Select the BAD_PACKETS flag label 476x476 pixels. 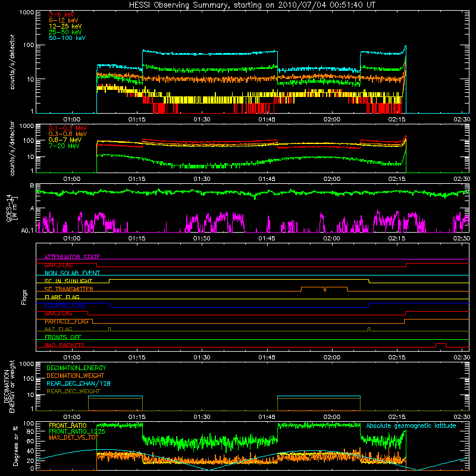[x=65, y=345]
